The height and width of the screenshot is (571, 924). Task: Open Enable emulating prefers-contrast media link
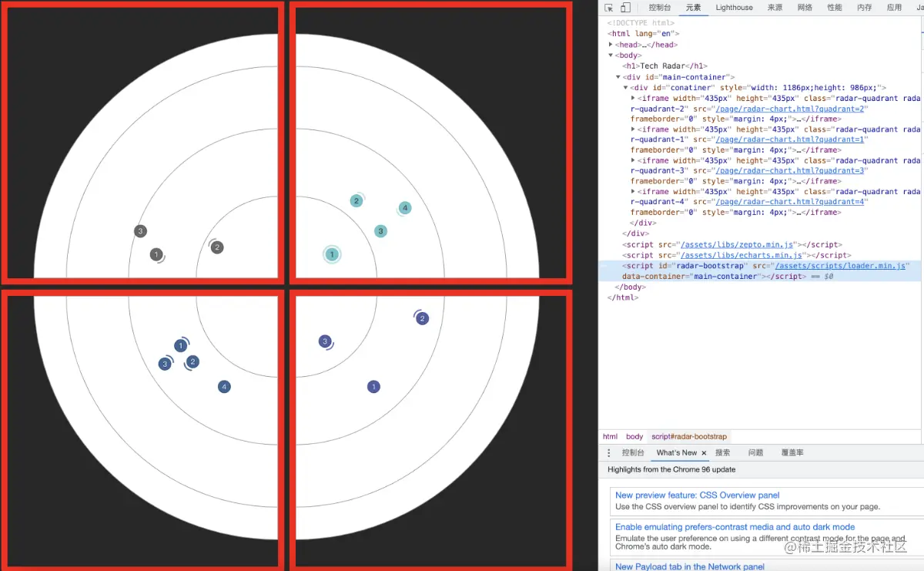735,527
